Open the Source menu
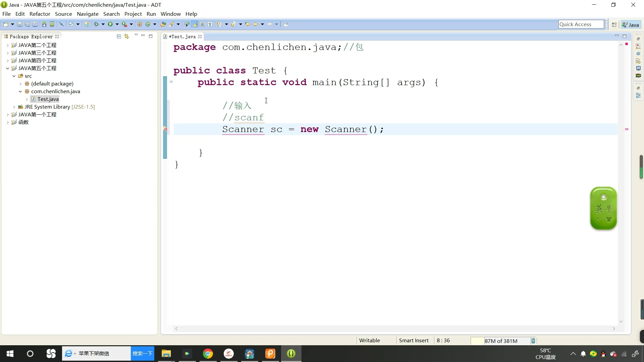This screenshot has width=644, height=362. coord(63,14)
